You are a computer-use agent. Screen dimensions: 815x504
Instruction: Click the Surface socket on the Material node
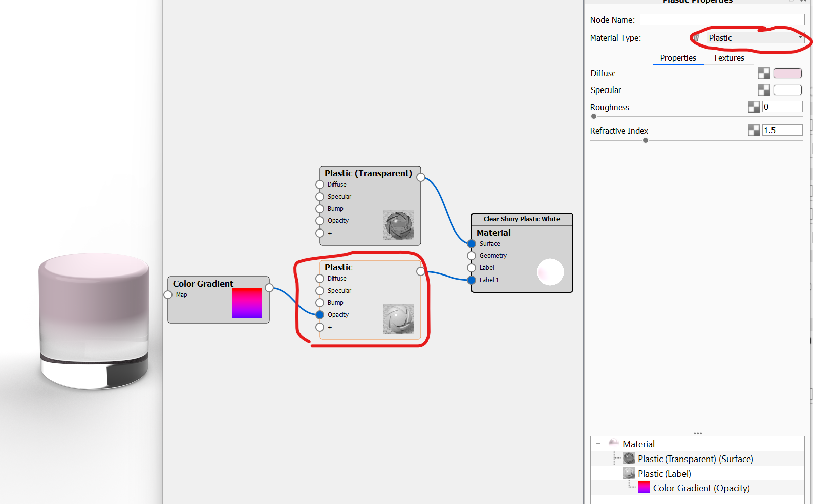[x=471, y=244]
